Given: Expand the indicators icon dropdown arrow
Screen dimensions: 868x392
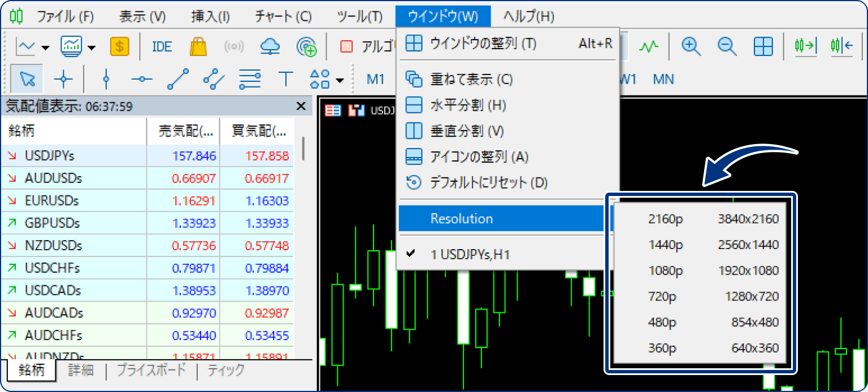Looking at the screenshot, I should [91, 47].
